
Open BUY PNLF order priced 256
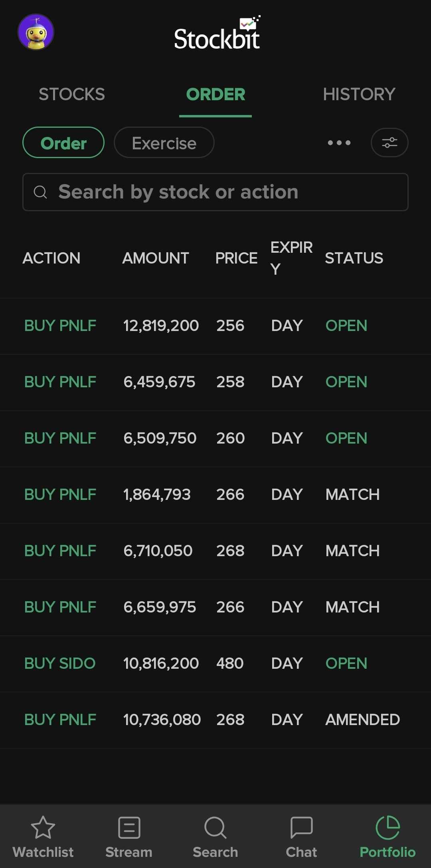click(215, 326)
